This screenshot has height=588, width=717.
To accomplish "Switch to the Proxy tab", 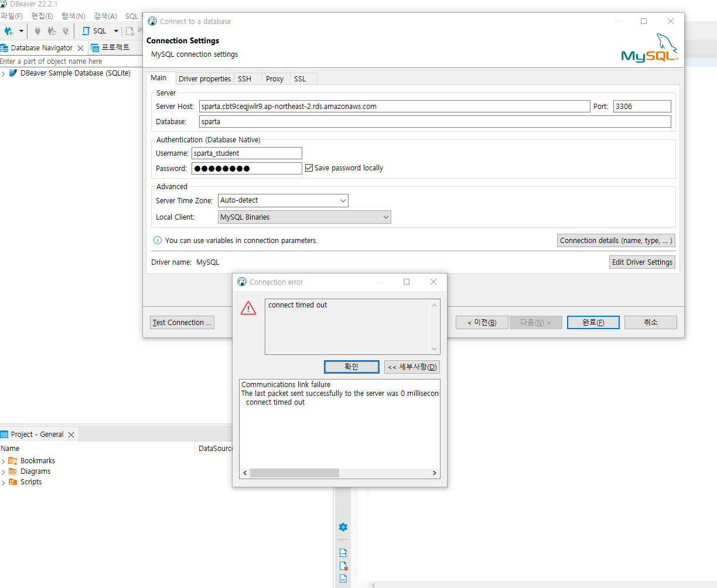I will tap(275, 79).
